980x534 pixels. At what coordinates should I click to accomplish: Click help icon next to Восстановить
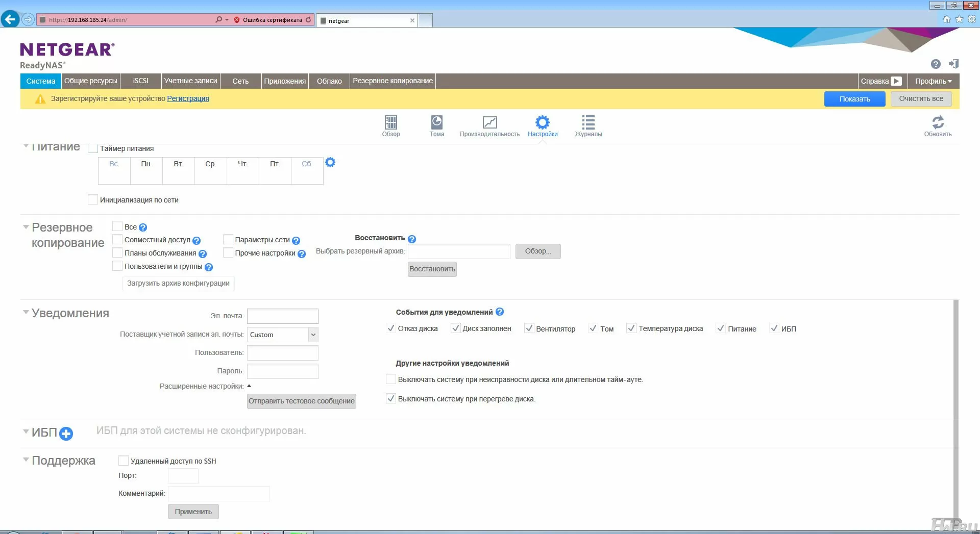pyautogui.click(x=412, y=239)
